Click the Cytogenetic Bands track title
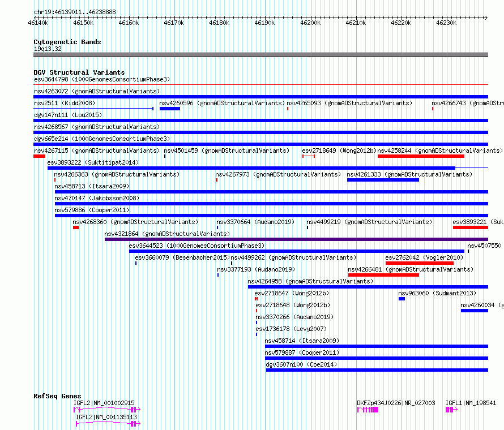 (x=67, y=42)
